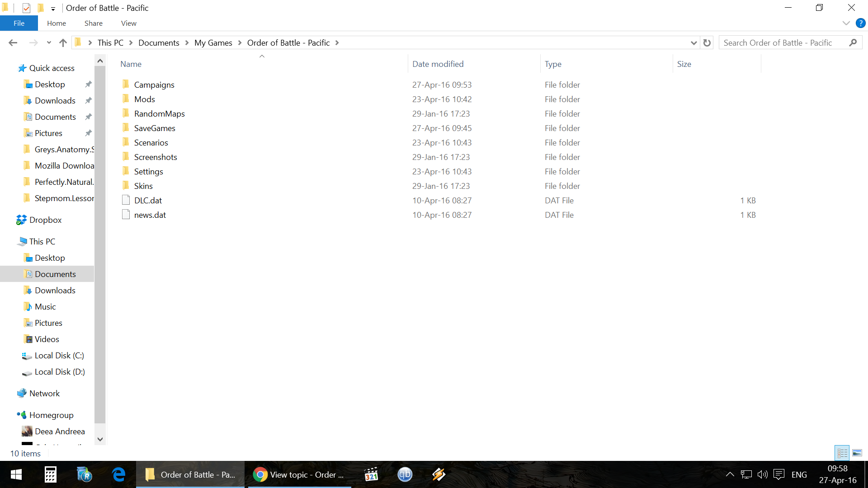Click the New Folder quick access icon
The height and width of the screenshot is (488, 868).
pos(41,8)
